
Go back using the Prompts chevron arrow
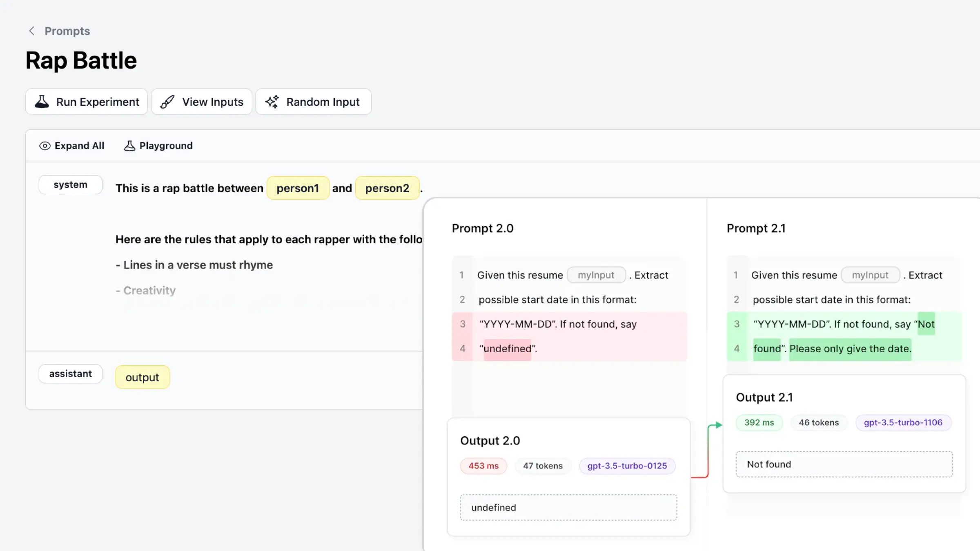click(31, 31)
